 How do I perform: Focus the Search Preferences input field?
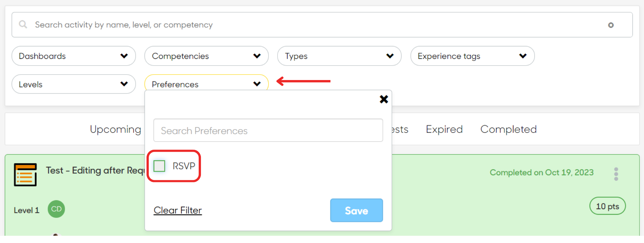tap(268, 130)
